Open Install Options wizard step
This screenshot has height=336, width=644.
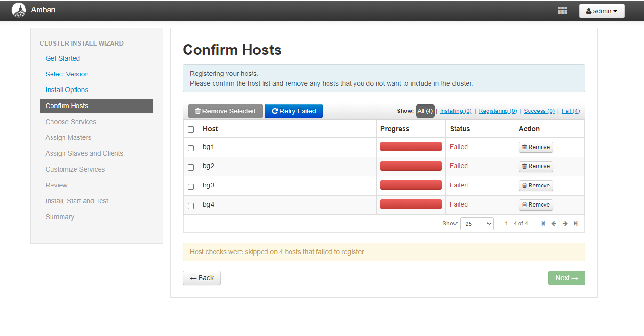pos(67,90)
